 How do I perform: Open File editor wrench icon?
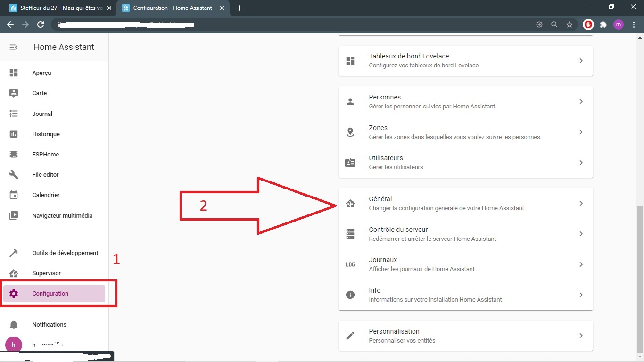14,175
